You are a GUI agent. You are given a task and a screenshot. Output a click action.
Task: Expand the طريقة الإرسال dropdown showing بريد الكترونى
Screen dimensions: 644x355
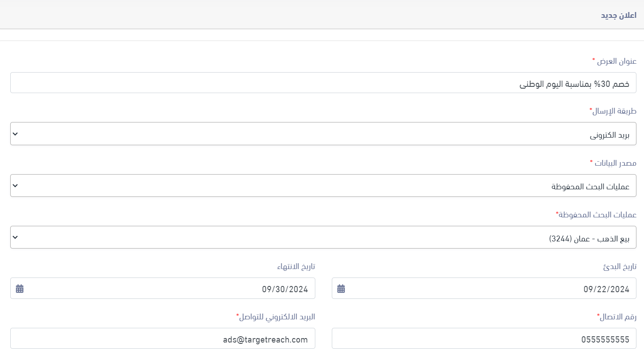(x=323, y=134)
